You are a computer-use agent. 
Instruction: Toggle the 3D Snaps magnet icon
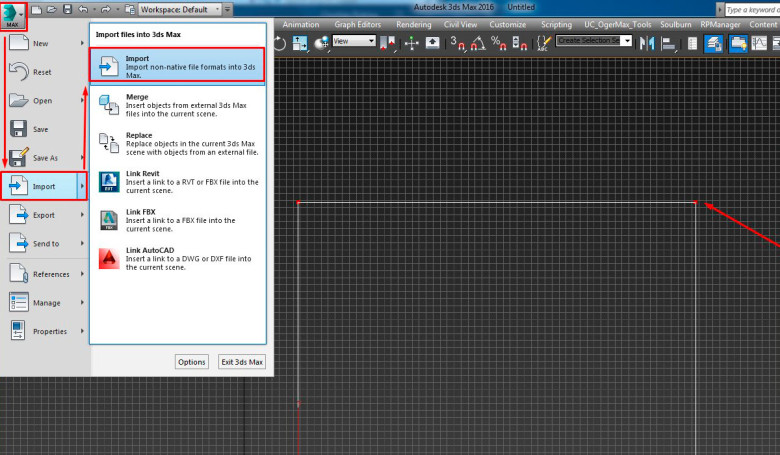point(458,43)
